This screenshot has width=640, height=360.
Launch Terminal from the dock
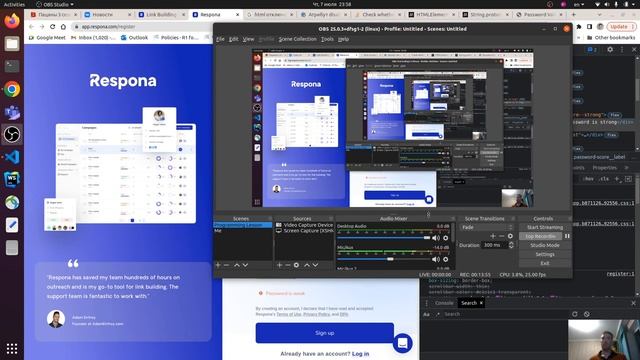click(x=12, y=66)
